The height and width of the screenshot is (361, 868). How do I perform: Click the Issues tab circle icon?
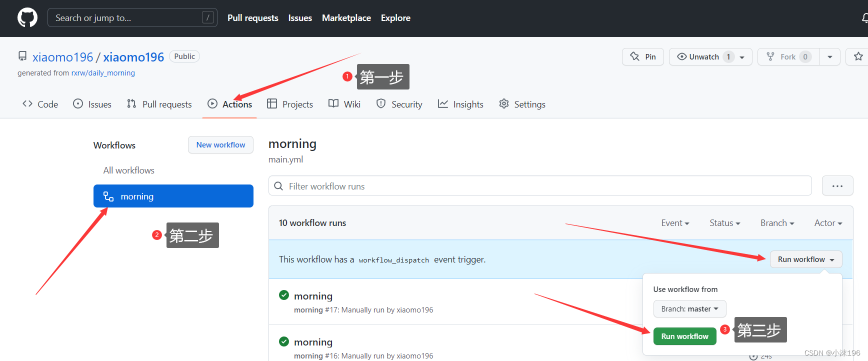(78, 103)
